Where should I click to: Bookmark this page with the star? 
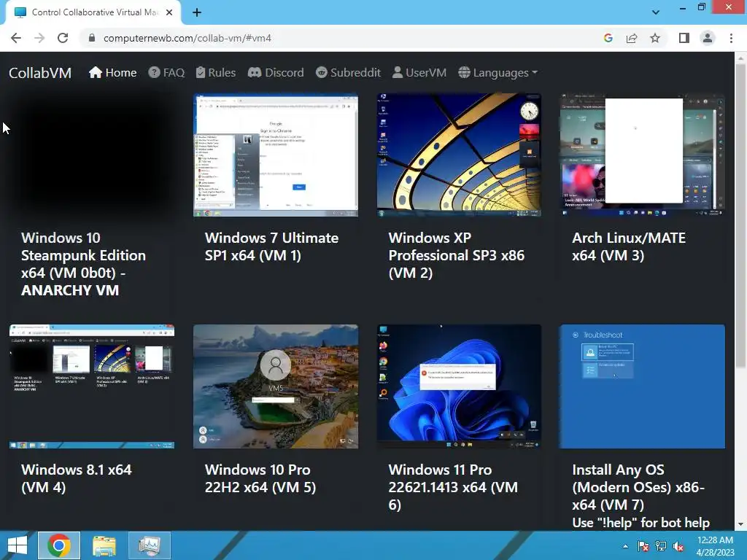[655, 38]
